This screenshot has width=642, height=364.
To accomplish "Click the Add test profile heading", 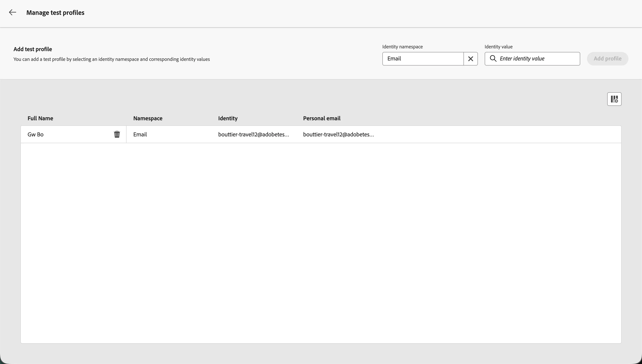I will click(x=33, y=49).
